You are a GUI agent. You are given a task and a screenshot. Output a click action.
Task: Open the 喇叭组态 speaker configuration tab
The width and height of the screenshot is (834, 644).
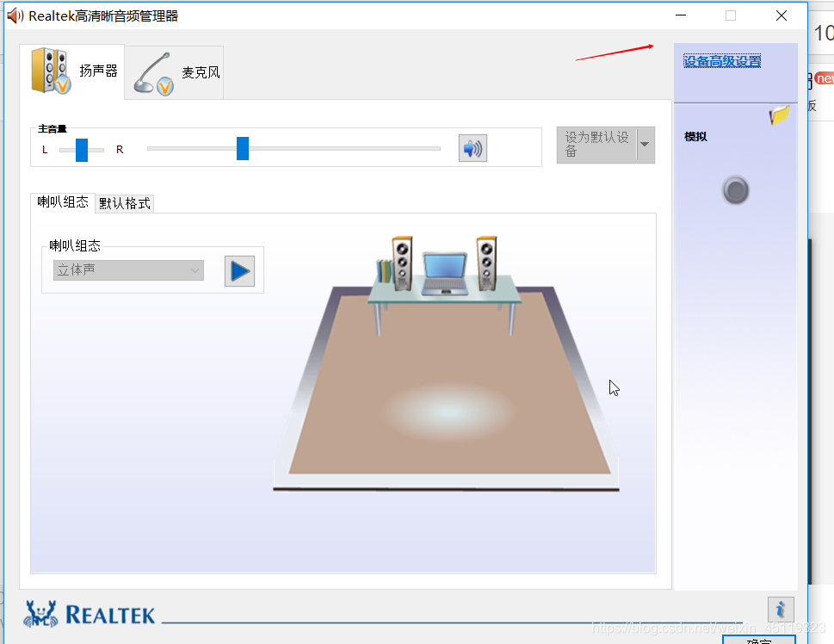coord(63,202)
